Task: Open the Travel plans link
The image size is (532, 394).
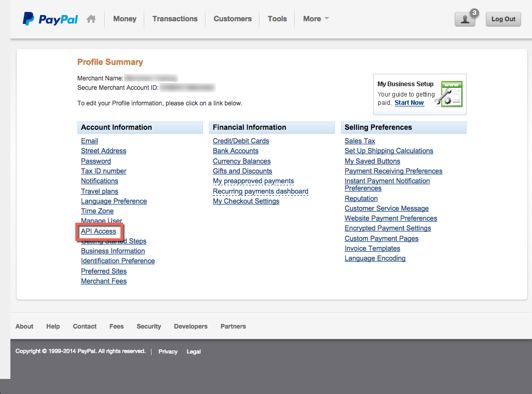Action: click(100, 192)
